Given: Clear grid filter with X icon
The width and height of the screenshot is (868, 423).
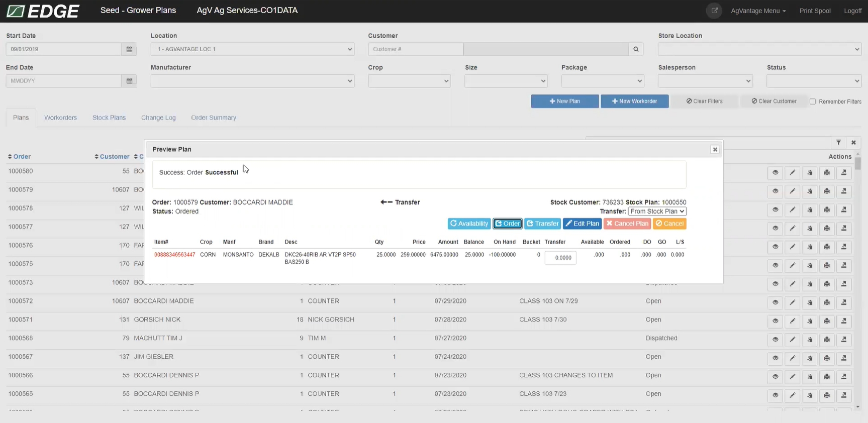Looking at the screenshot, I should tap(853, 143).
